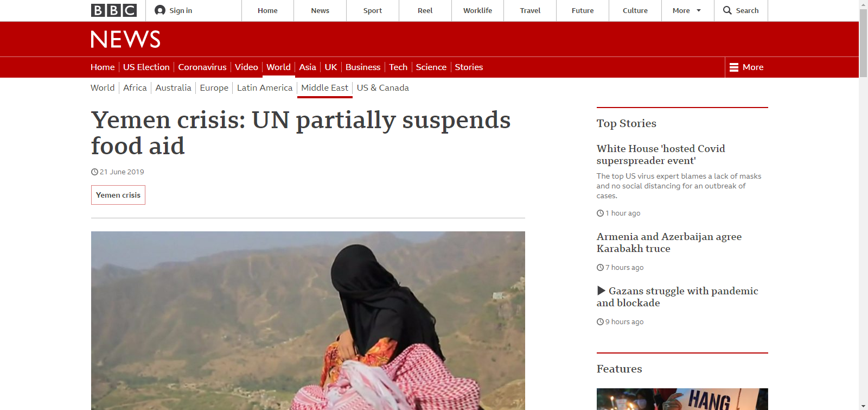Image resolution: width=868 pixels, height=410 pixels.
Task: Click the Features thumbnail with HANG sign
Action: [x=682, y=399]
